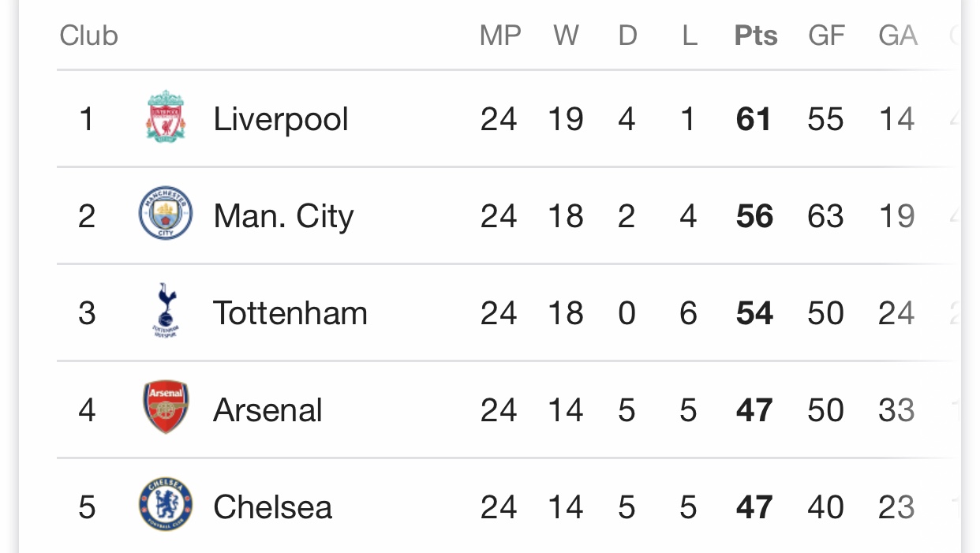Click the Arsenal cannon crest icon
This screenshot has width=980, height=553.
coord(166,407)
